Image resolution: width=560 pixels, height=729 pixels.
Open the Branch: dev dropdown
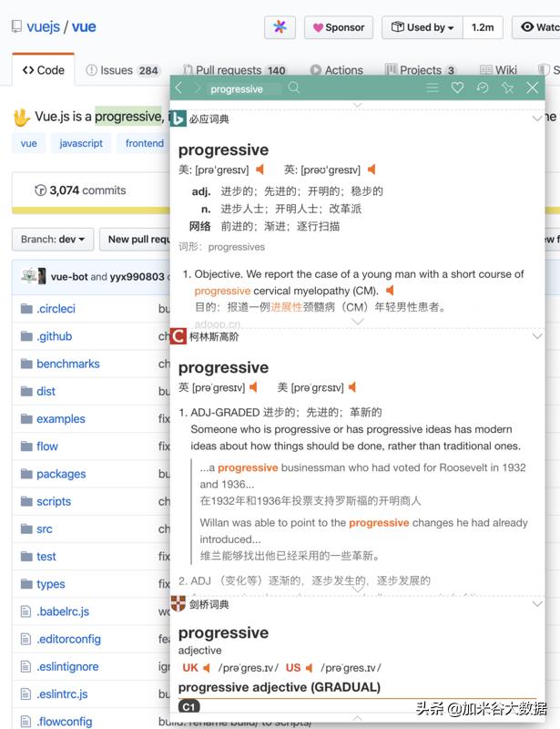pos(53,239)
